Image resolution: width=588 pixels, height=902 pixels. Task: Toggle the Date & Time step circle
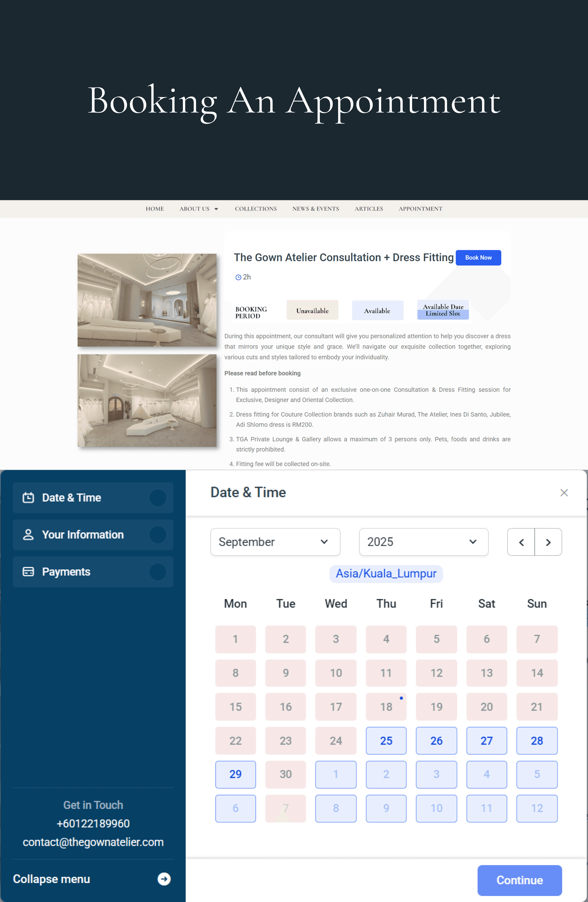(158, 498)
